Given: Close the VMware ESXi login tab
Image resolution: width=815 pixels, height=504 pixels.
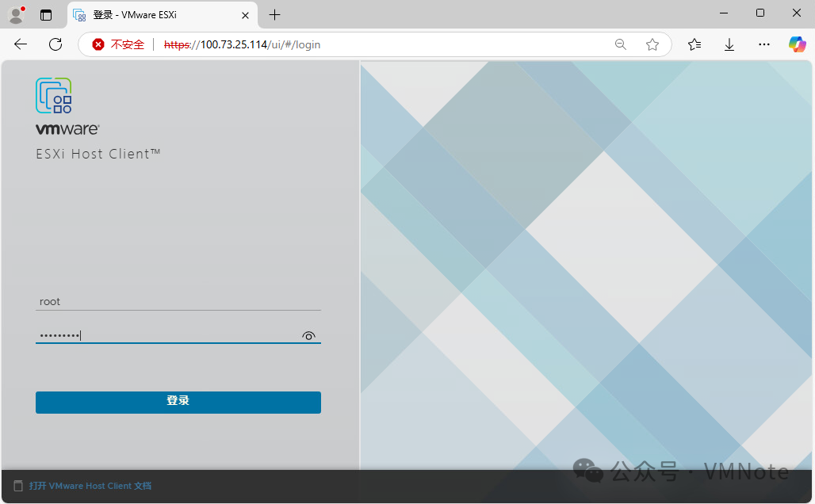Looking at the screenshot, I should pos(245,16).
